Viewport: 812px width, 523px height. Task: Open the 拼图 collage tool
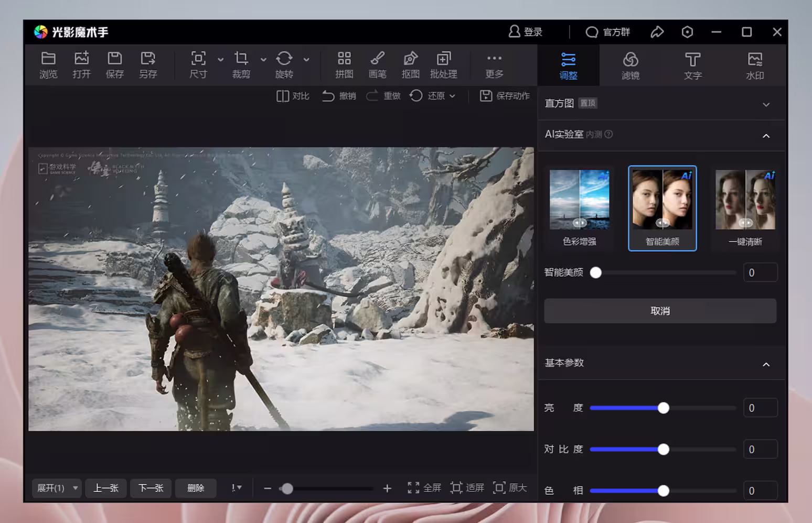(344, 65)
